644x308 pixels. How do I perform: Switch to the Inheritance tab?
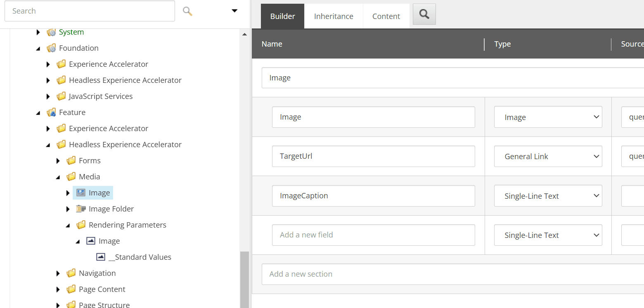(334, 16)
